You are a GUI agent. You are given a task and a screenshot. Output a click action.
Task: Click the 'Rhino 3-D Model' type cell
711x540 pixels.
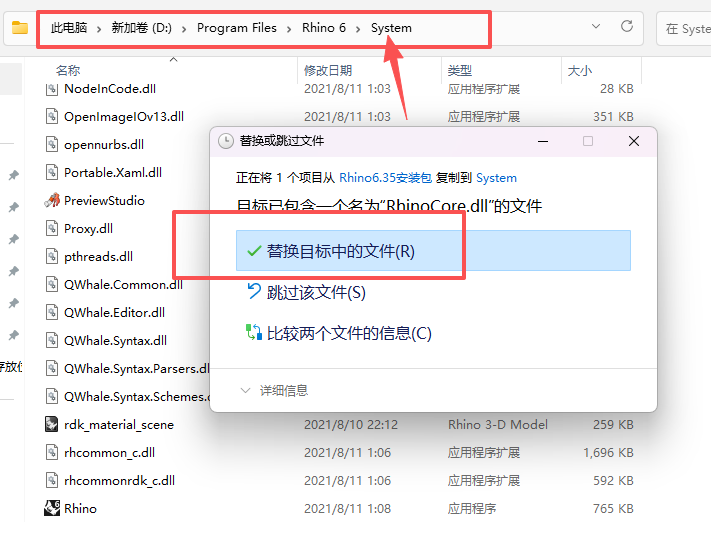[497, 424]
